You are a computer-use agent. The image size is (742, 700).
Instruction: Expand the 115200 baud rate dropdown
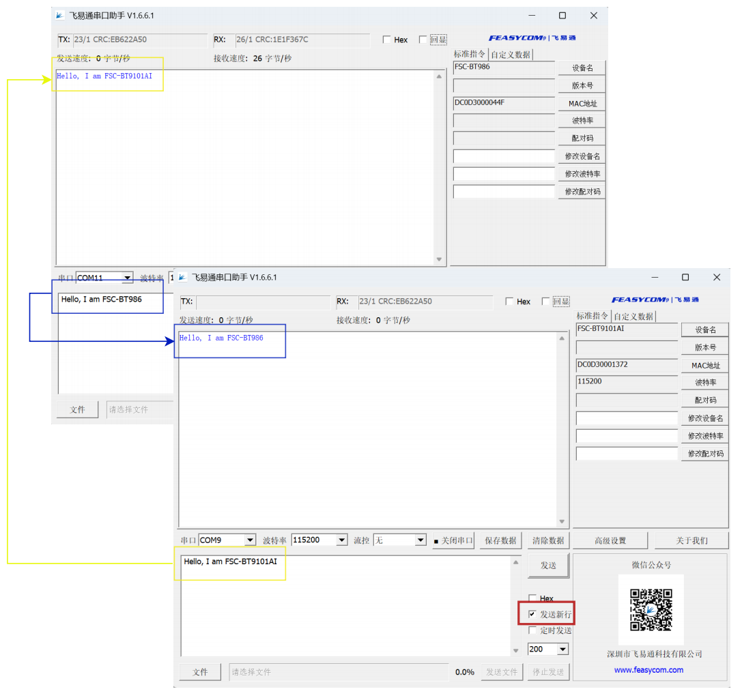(x=341, y=540)
